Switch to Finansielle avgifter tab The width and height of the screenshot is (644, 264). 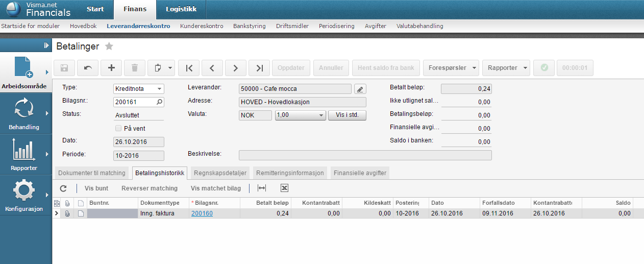tap(360, 173)
